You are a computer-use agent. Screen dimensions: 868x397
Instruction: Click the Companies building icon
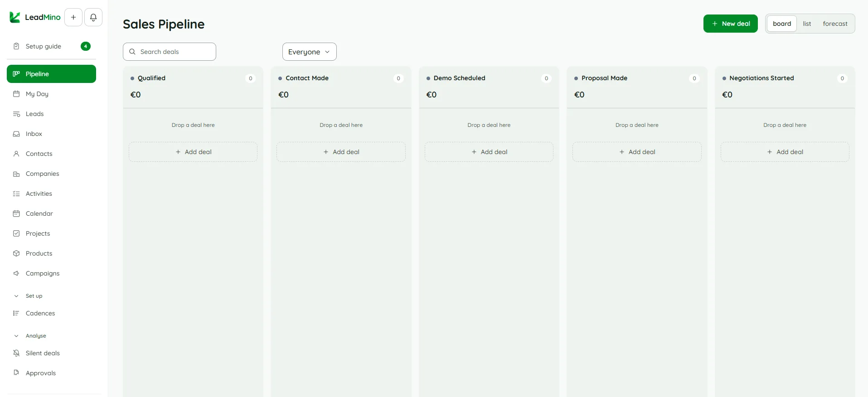coord(16,174)
